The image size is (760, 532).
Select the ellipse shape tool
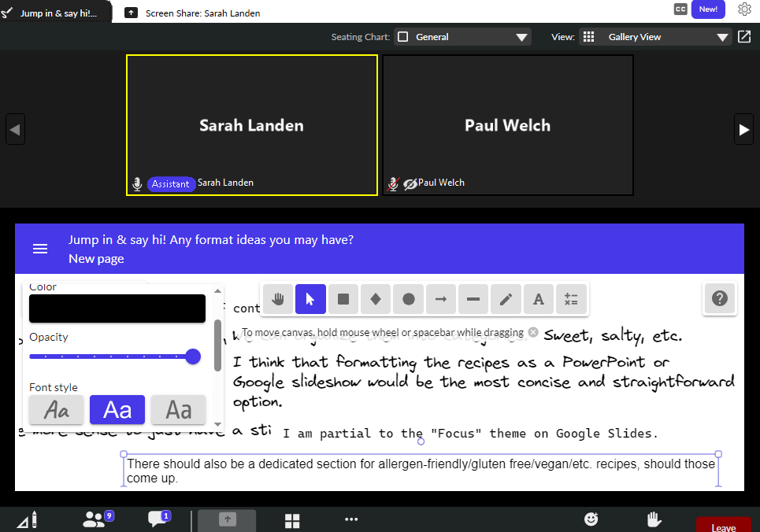(409, 299)
